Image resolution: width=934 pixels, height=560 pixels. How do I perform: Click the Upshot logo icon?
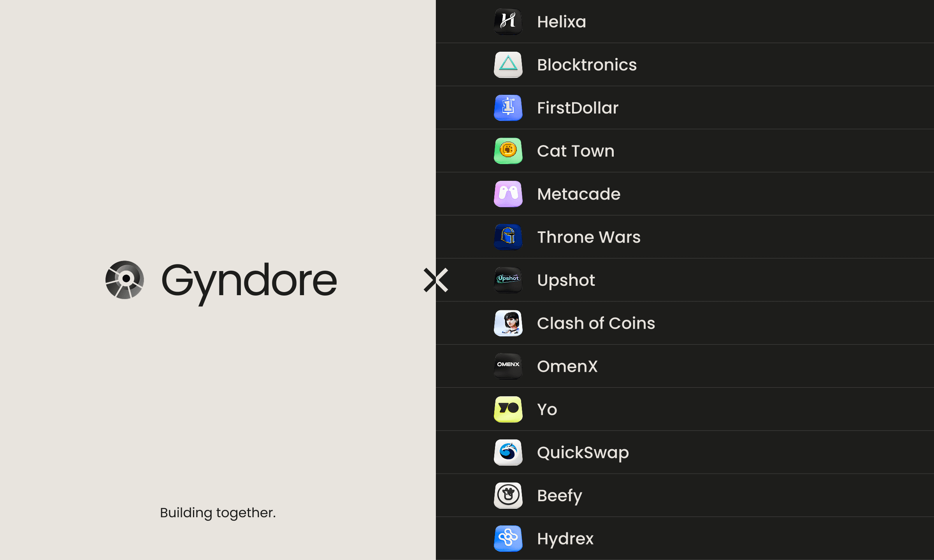[508, 280]
